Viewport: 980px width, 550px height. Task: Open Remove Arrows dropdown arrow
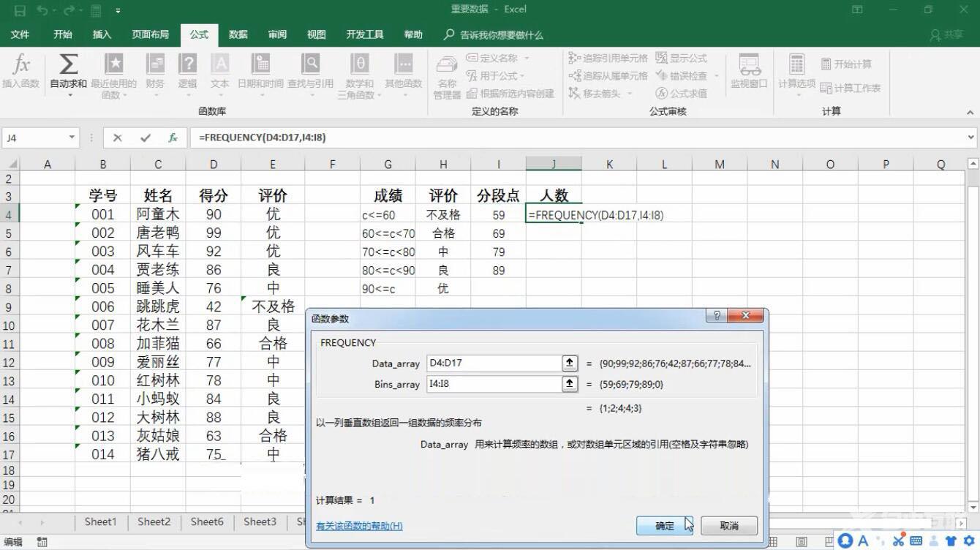pyautogui.click(x=629, y=93)
